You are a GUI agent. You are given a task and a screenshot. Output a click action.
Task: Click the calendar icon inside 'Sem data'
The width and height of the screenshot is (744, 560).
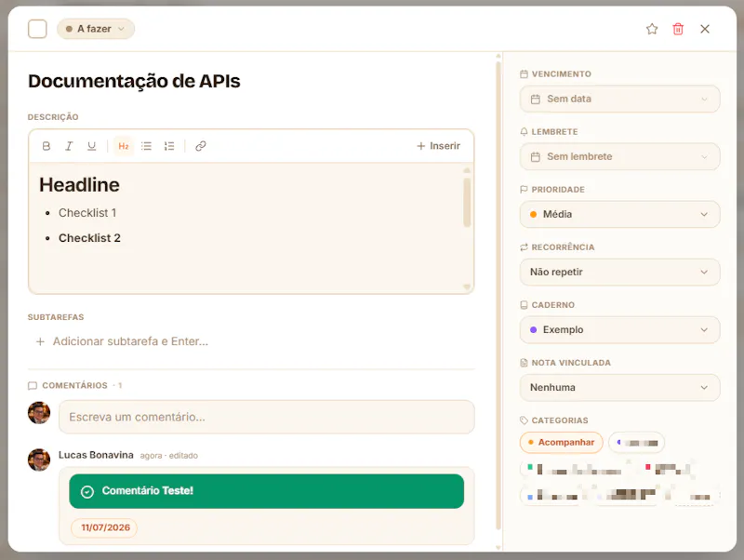(x=536, y=100)
